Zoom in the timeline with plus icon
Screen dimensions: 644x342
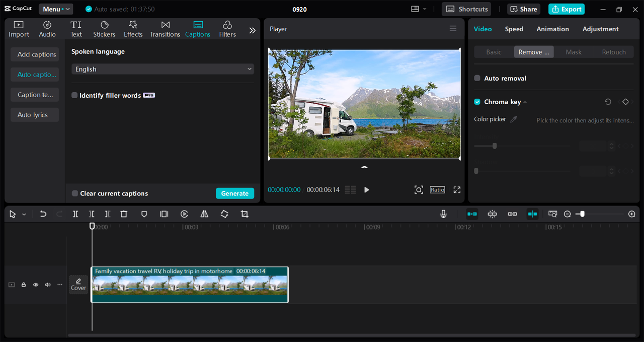(632, 214)
